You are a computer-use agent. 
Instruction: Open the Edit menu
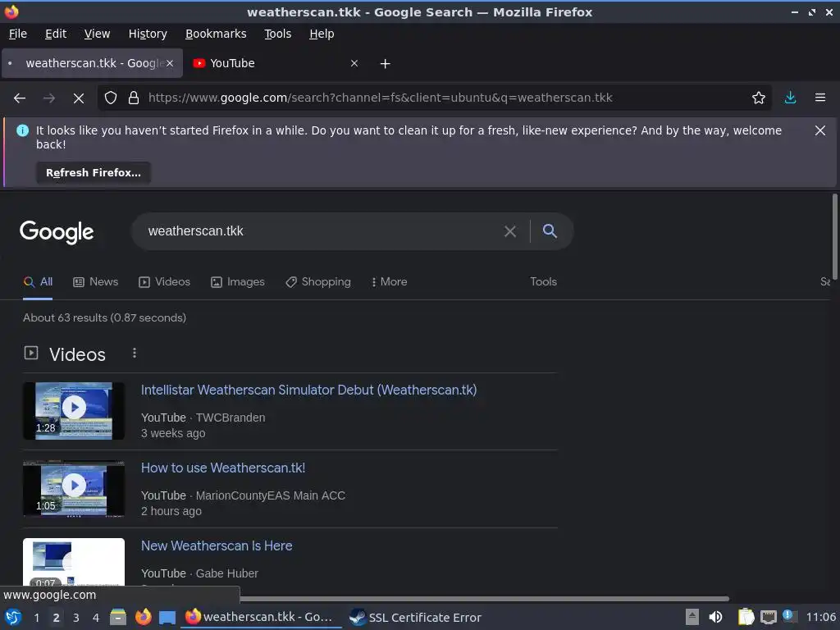(x=56, y=34)
